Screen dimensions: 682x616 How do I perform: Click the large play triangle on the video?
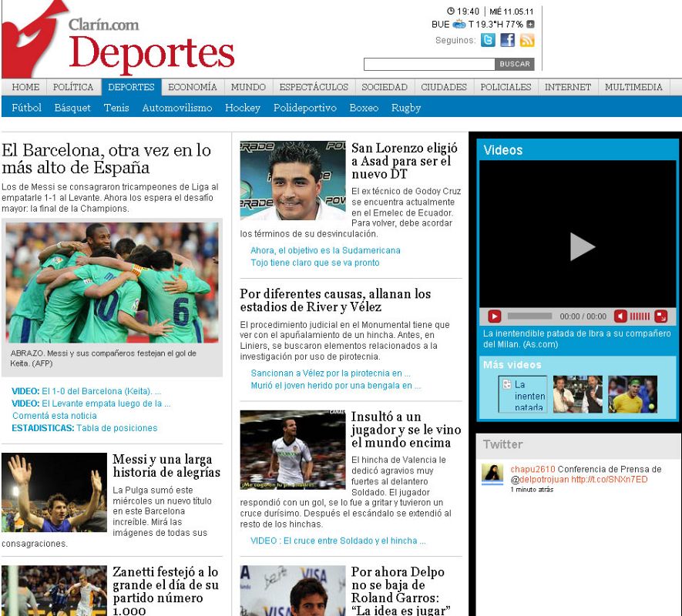pyautogui.click(x=581, y=246)
